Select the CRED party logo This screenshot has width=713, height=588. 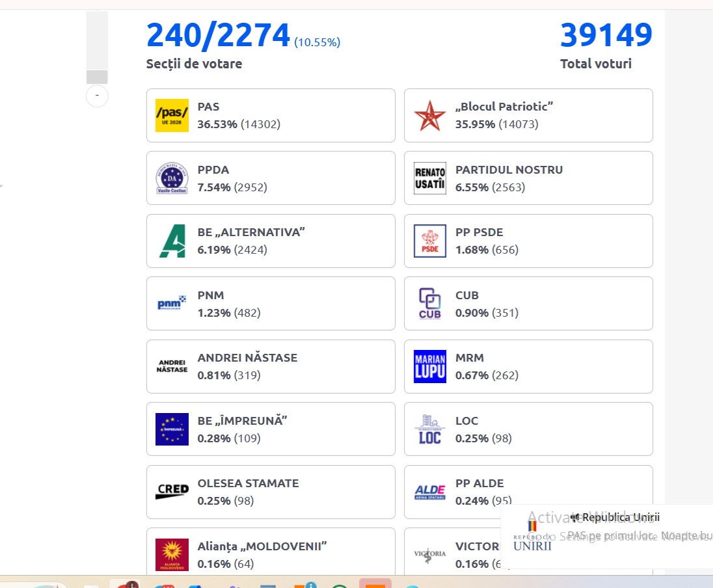tap(172, 492)
